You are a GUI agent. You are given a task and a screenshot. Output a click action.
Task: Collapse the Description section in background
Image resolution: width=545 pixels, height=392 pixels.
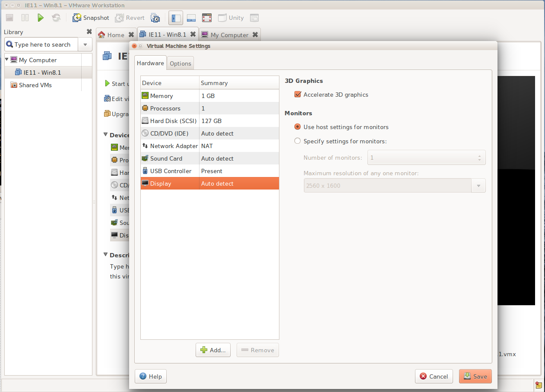106,255
